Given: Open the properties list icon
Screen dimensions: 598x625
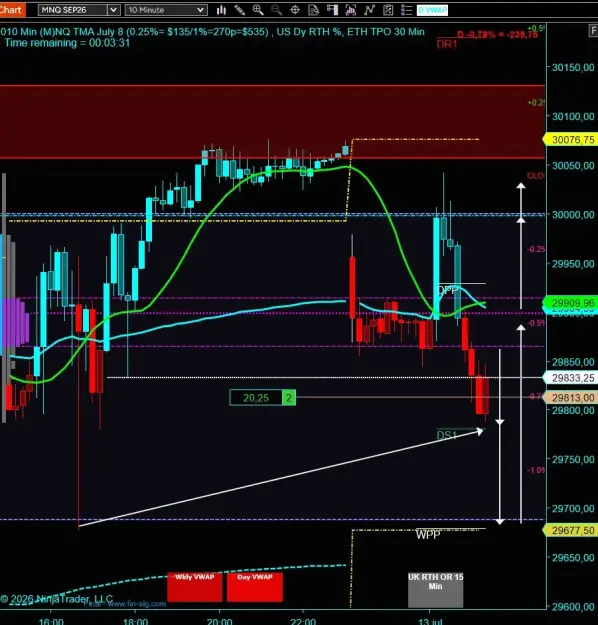Looking at the screenshot, I should click(x=406, y=10).
